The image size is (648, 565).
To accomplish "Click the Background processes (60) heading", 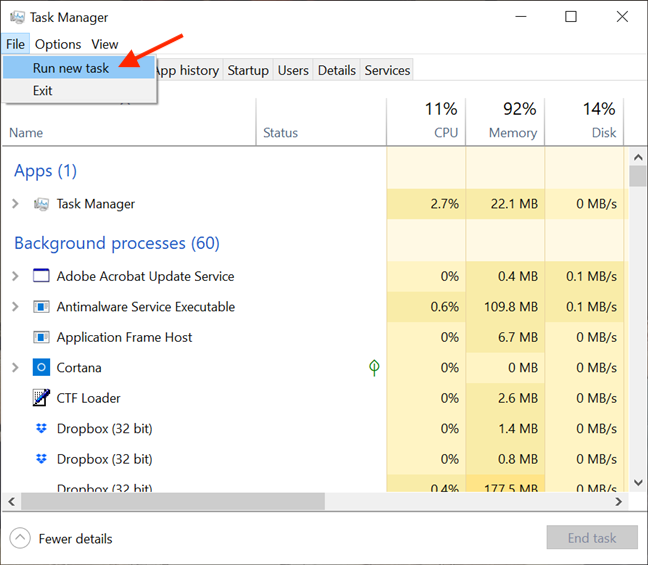I will [117, 243].
